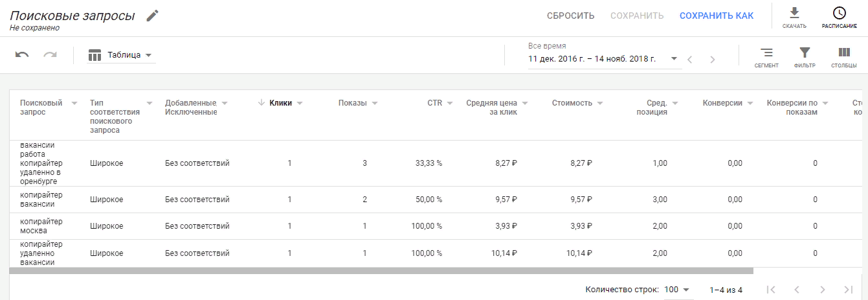Viewport: 868px width, 300px height.
Task: Click the horizontal table scrollbar
Action: tap(381, 270)
